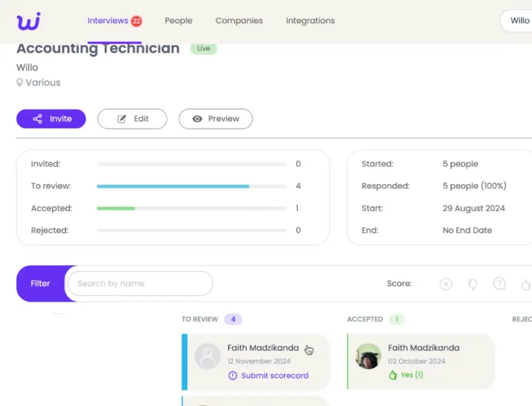Screen dimensions: 532x406
Task: Click the pencil icon on the Edit button
Action: click(x=121, y=119)
